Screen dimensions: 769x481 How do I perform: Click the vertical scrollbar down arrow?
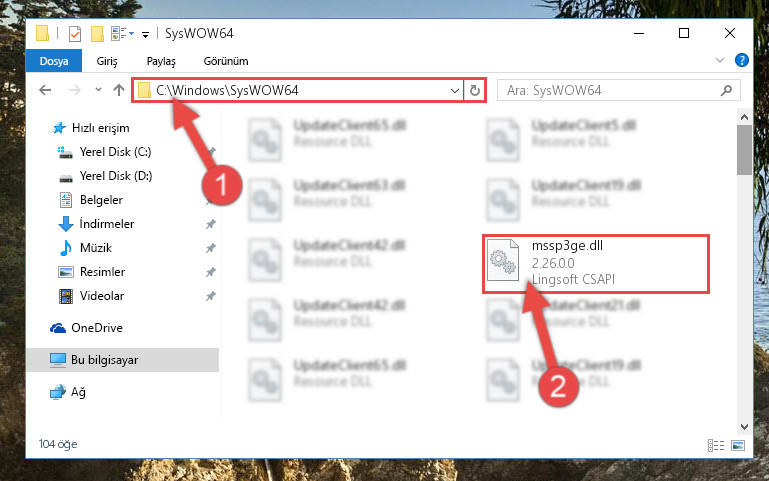[744, 427]
